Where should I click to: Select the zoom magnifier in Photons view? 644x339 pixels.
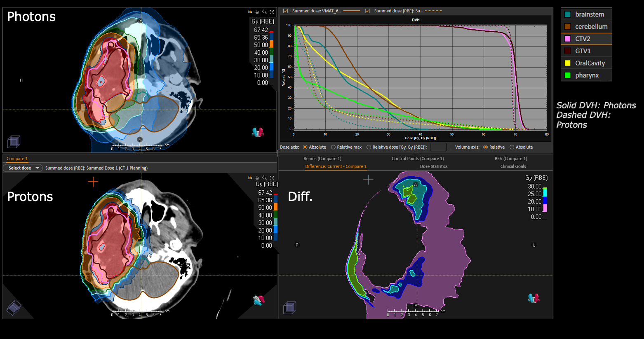coord(264,12)
